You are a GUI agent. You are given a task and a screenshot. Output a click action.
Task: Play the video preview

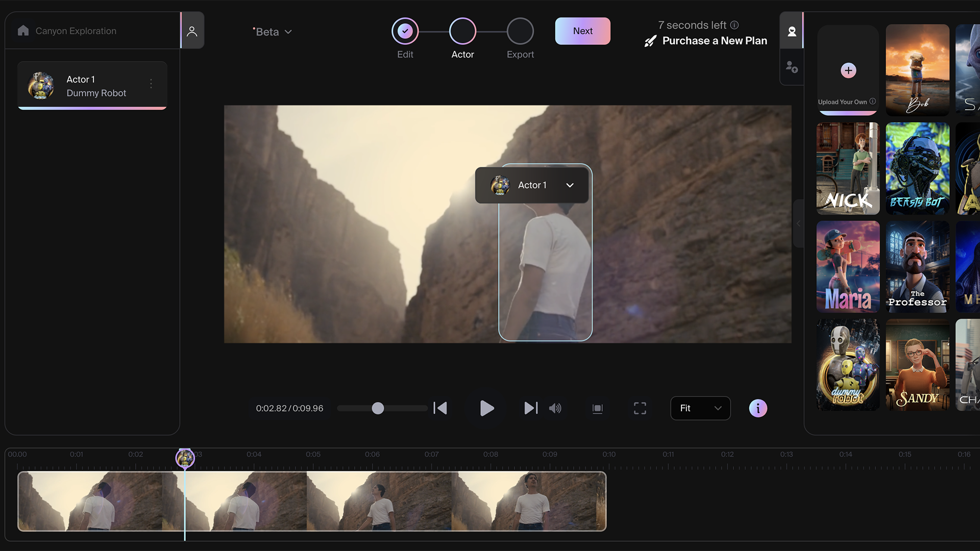click(x=487, y=408)
